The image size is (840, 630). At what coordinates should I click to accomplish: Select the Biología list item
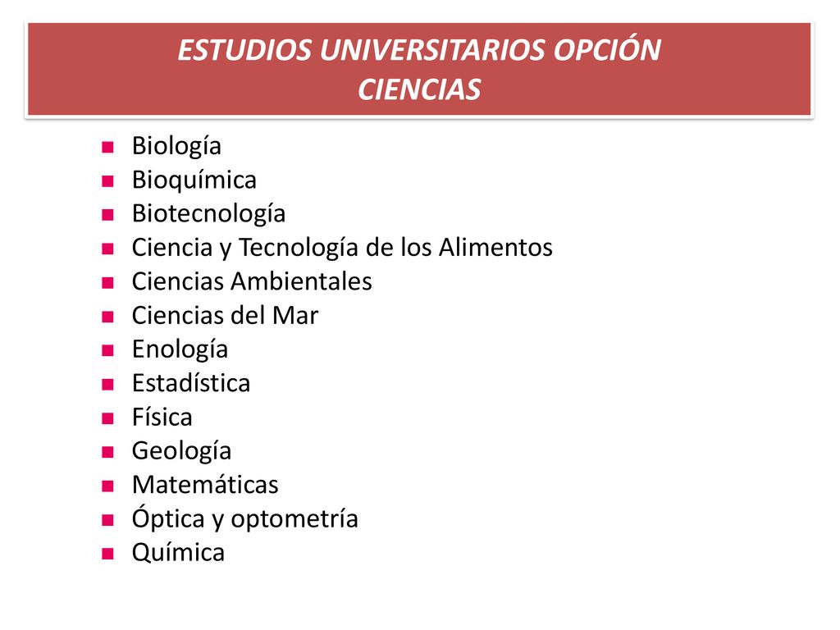pyautogui.click(x=176, y=146)
